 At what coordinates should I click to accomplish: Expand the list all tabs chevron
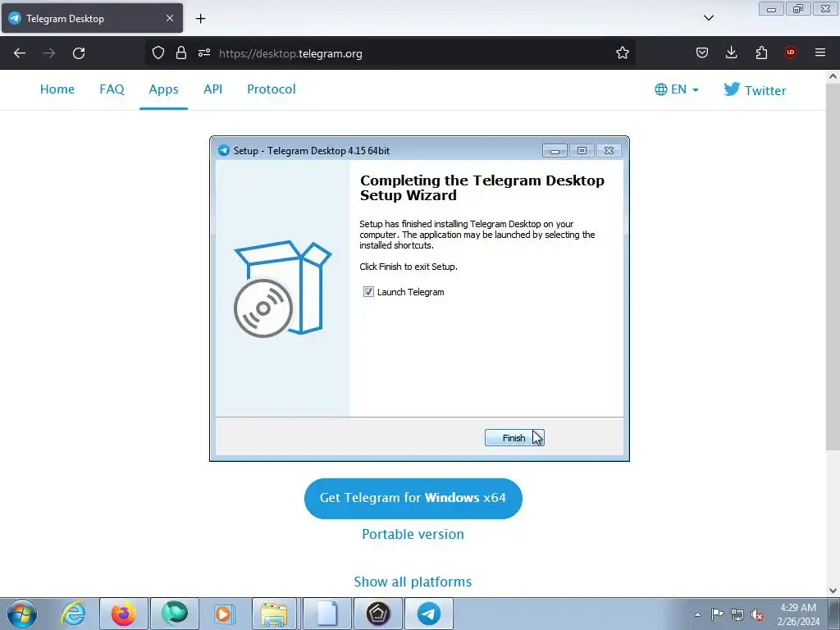708,18
